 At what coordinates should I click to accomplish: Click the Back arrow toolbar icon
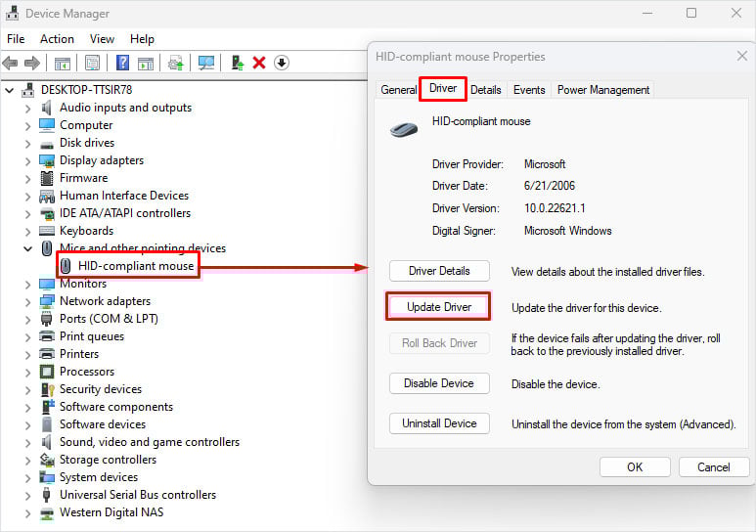tap(10, 63)
